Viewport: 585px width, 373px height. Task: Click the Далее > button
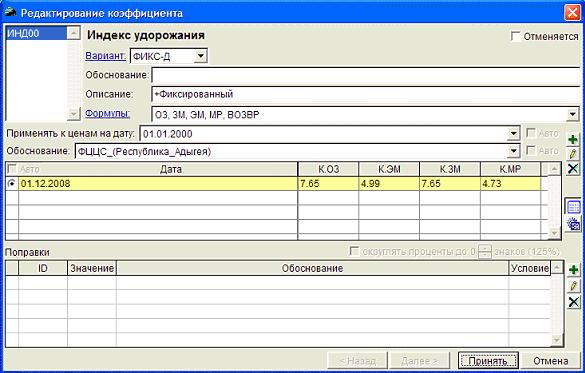pyautogui.click(x=420, y=361)
